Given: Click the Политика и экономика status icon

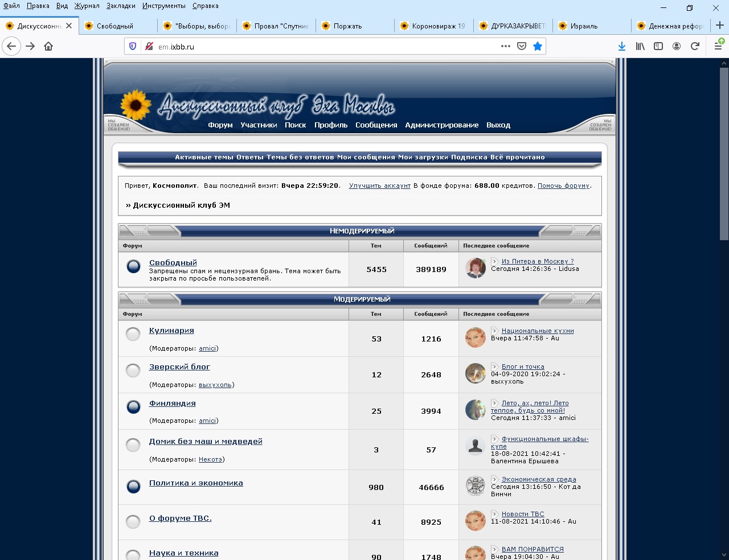Looking at the screenshot, I should (133, 487).
